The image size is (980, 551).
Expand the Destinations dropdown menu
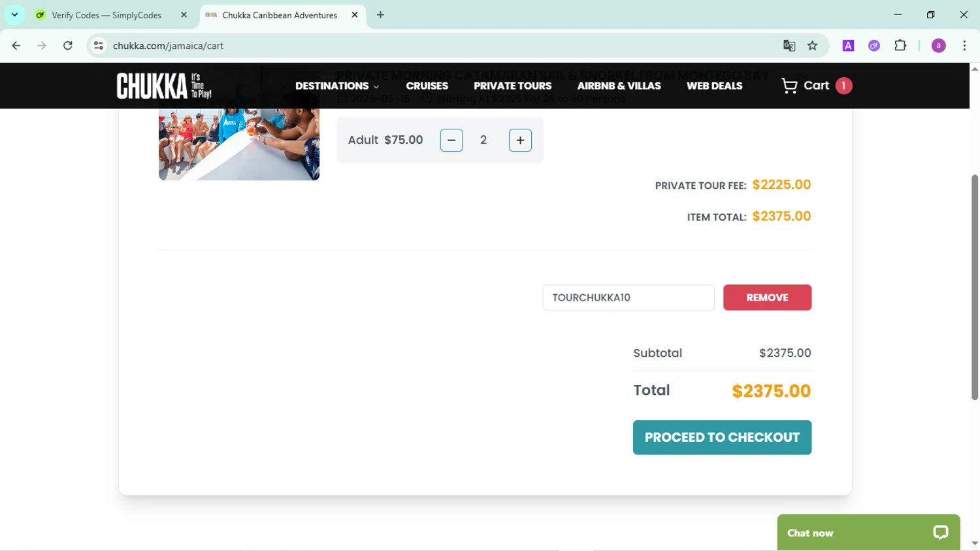(x=337, y=86)
